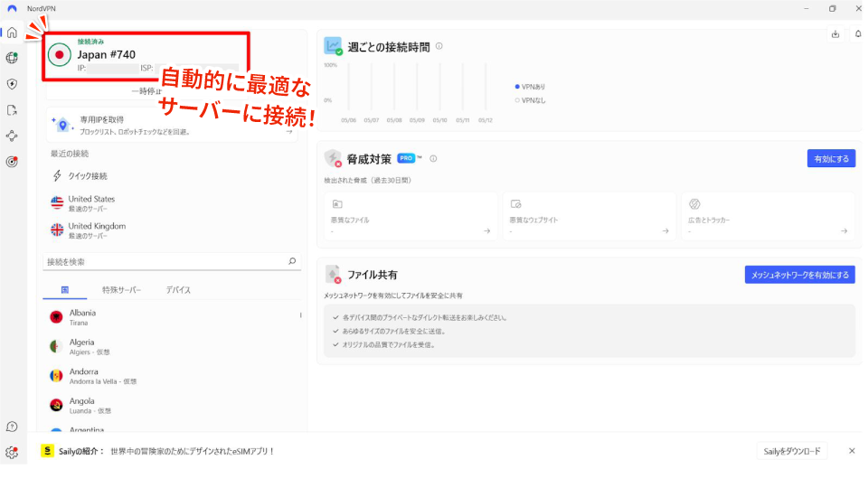Expand the 悪質なファイル card arrow
This screenshot has height=488, width=868.
[x=486, y=231]
